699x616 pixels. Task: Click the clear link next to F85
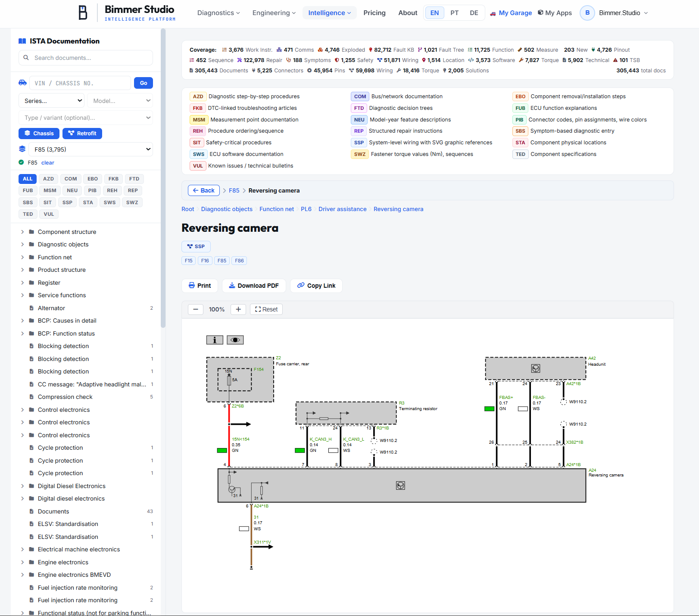point(48,162)
